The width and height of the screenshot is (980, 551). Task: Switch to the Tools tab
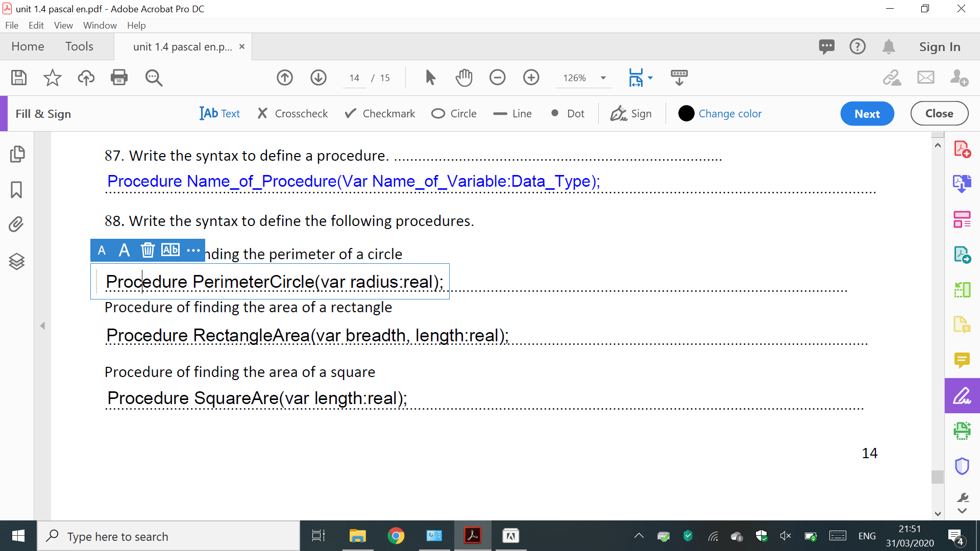[79, 46]
